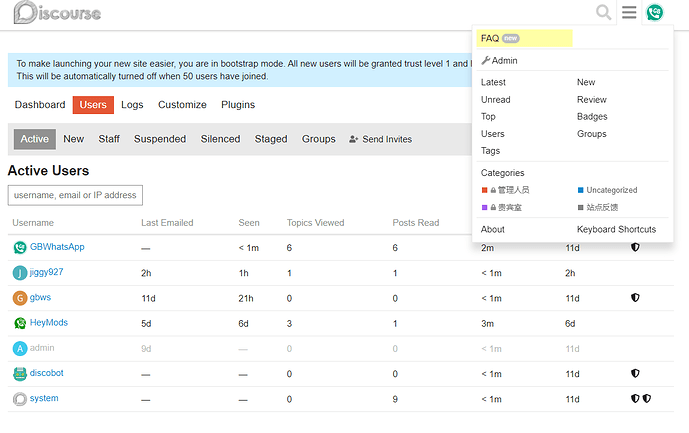689x433 pixels.
Task: Open Keyboard Shortcuts
Action: point(616,229)
